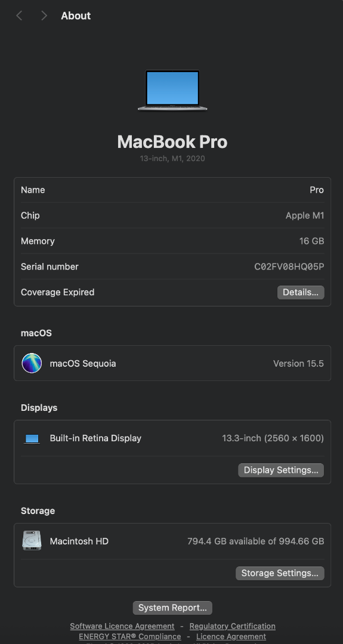Click the About title text
The height and width of the screenshot is (644, 343).
(76, 16)
